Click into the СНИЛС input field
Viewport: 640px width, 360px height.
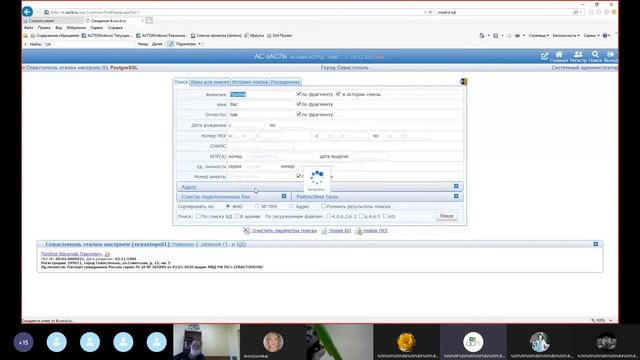point(260,146)
